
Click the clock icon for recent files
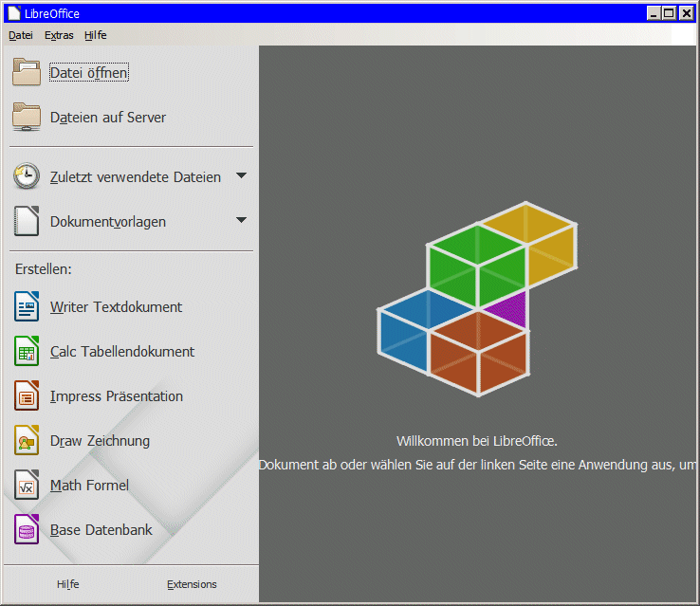coord(27,176)
